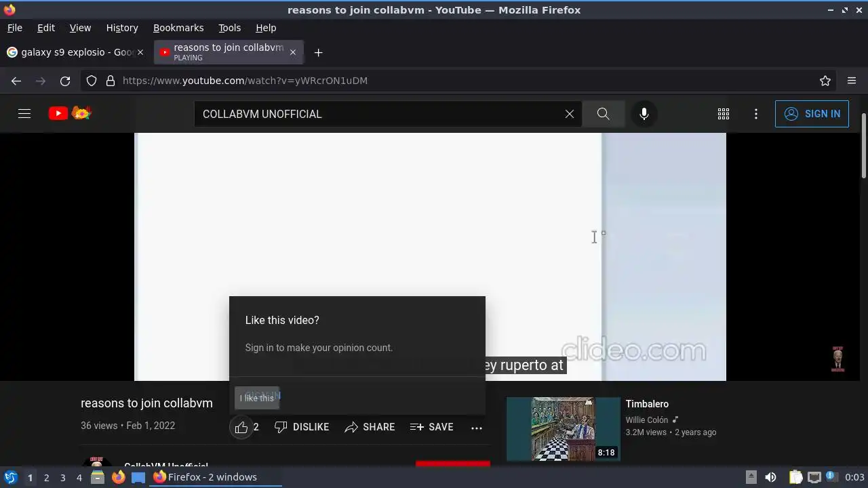Click the channel watermark on video
The width and height of the screenshot is (868, 488).
(x=837, y=359)
